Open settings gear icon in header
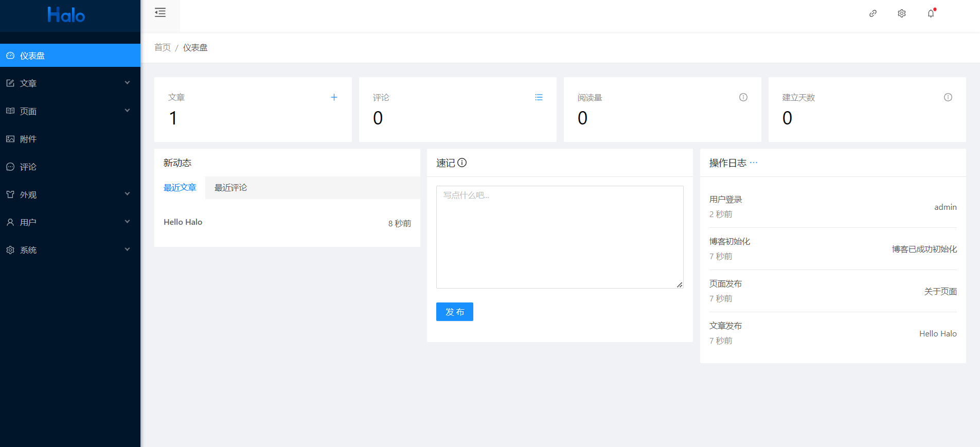980x447 pixels. (902, 13)
